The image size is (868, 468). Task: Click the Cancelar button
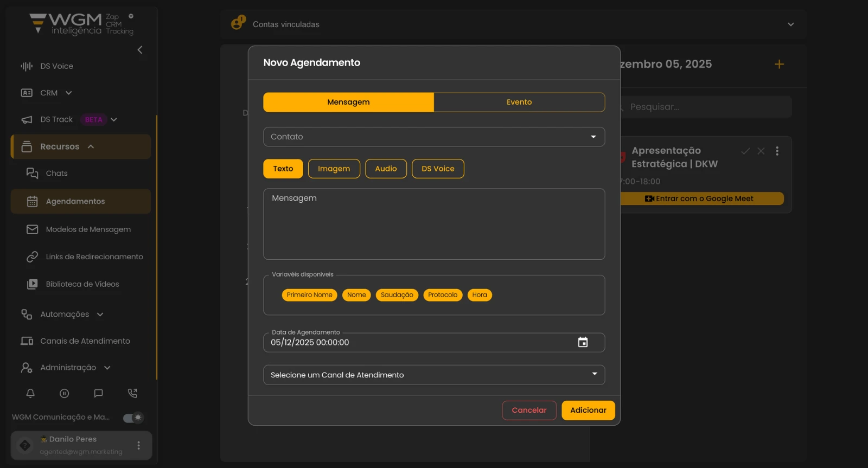pos(529,411)
